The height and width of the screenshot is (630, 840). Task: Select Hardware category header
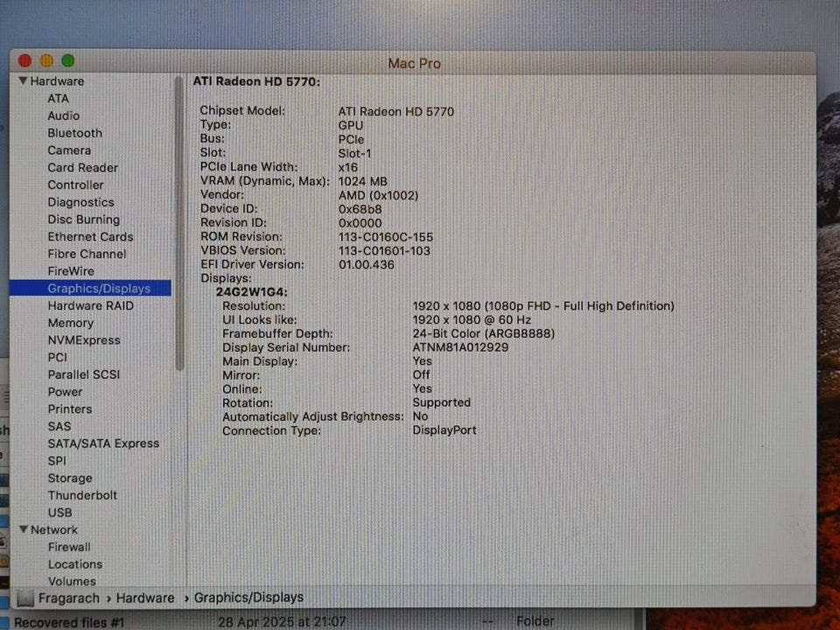(x=57, y=81)
